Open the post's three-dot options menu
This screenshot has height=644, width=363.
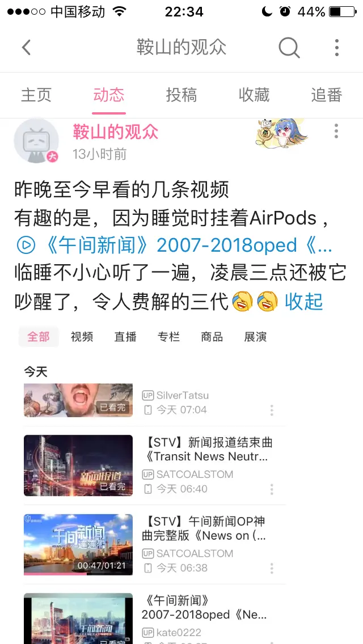point(336,131)
